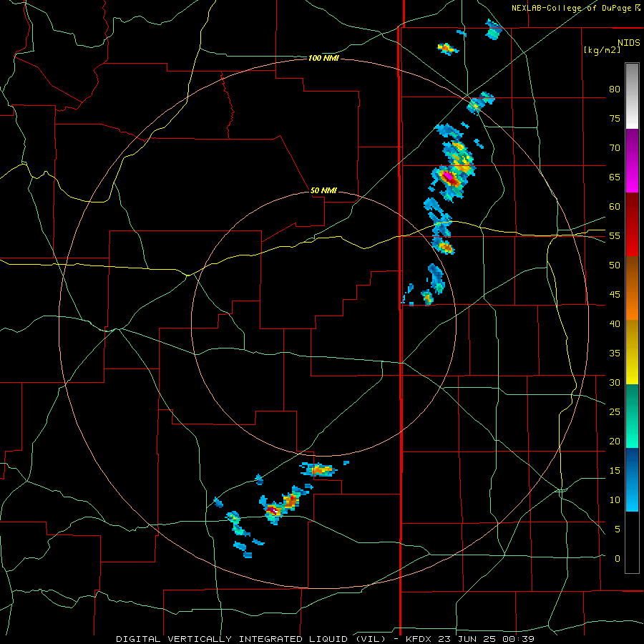Click scale value 60
The width and height of the screenshot is (644, 644).
click(x=615, y=207)
